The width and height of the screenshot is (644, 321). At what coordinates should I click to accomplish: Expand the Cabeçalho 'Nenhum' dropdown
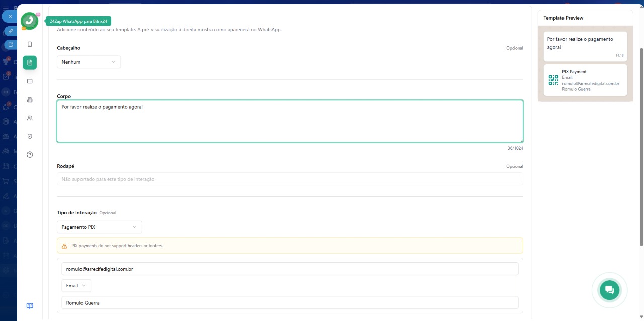(x=89, y=62)
